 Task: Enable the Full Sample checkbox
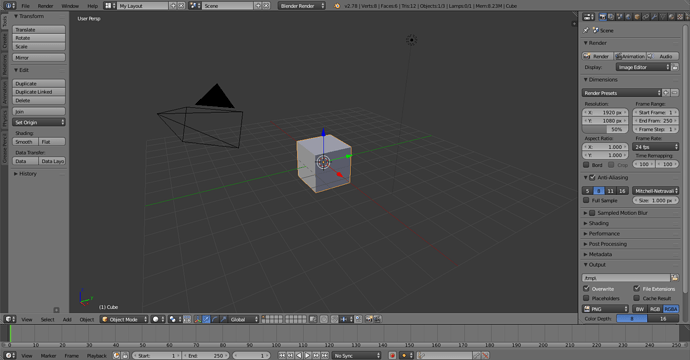pos(586,200)
